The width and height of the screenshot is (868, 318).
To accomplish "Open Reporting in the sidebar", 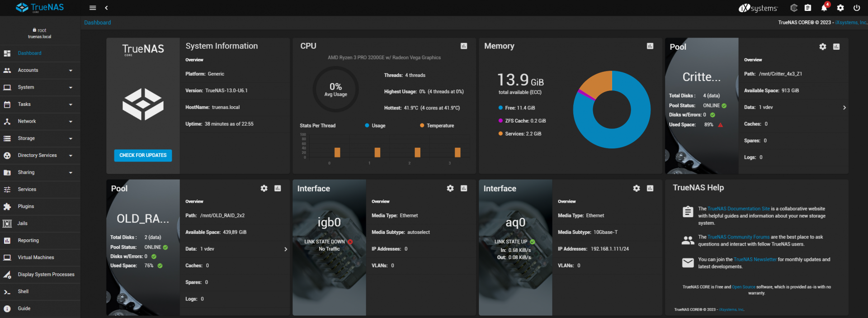I will click(40, 241).
